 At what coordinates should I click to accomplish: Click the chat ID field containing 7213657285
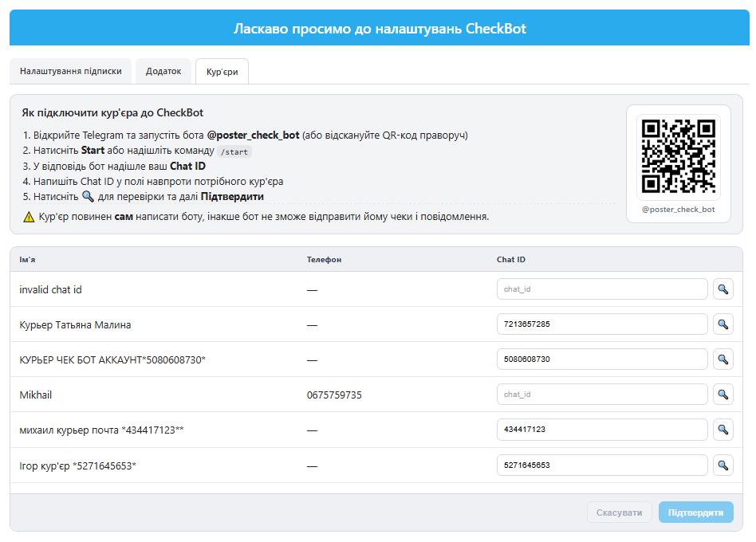tap(601, 324)
